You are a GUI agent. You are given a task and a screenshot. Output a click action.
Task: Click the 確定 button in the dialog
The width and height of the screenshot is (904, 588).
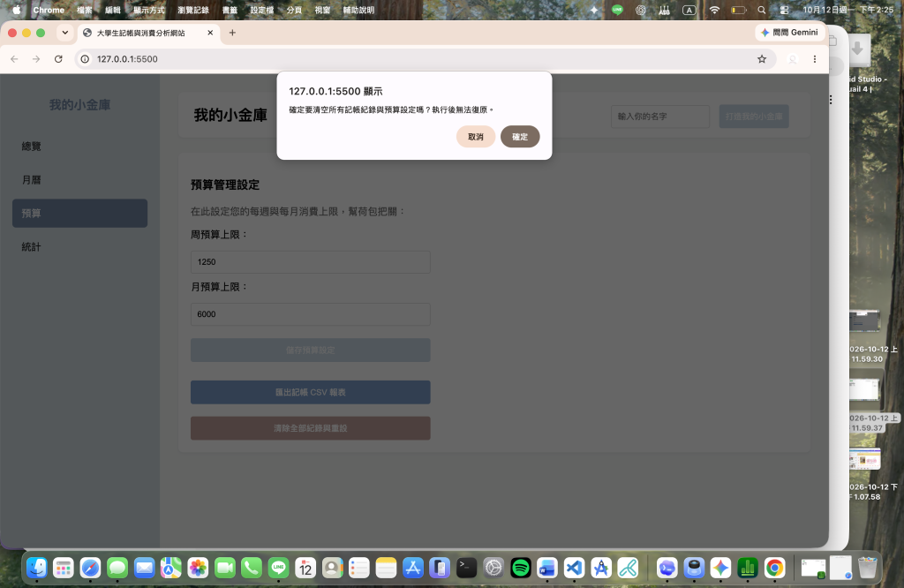click(x=519, y=137)
